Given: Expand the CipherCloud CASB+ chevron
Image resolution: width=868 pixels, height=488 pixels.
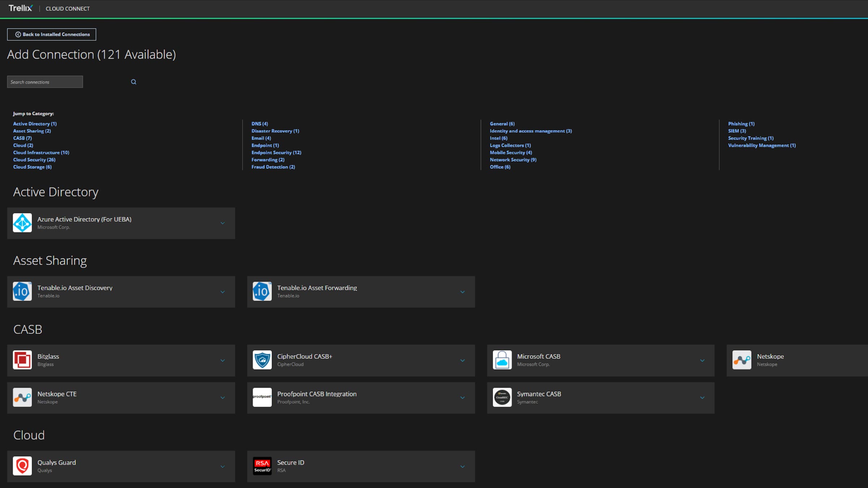Looking at the screenshot, I should click(x=463, y=360).
